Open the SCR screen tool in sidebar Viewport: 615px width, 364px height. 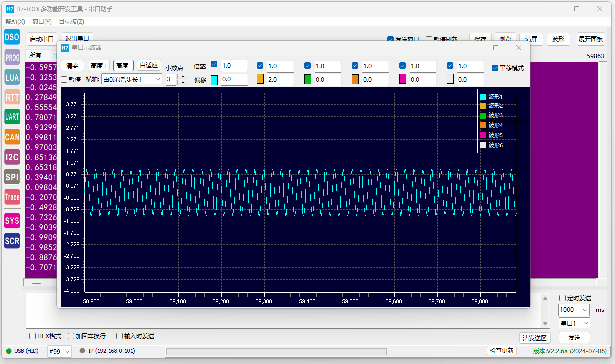(x=12, y=241)
